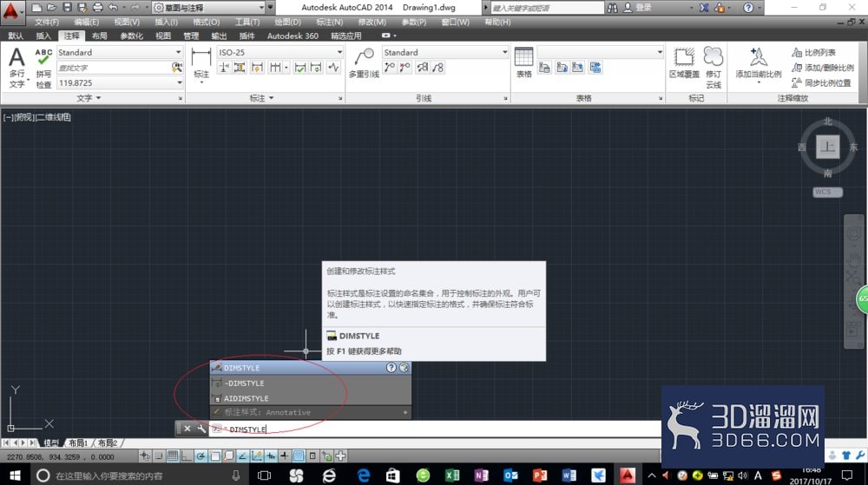Click the inspection dimension icon with green check
The width and height of the screenshot is (868, 485).
[x=299, y=68]
